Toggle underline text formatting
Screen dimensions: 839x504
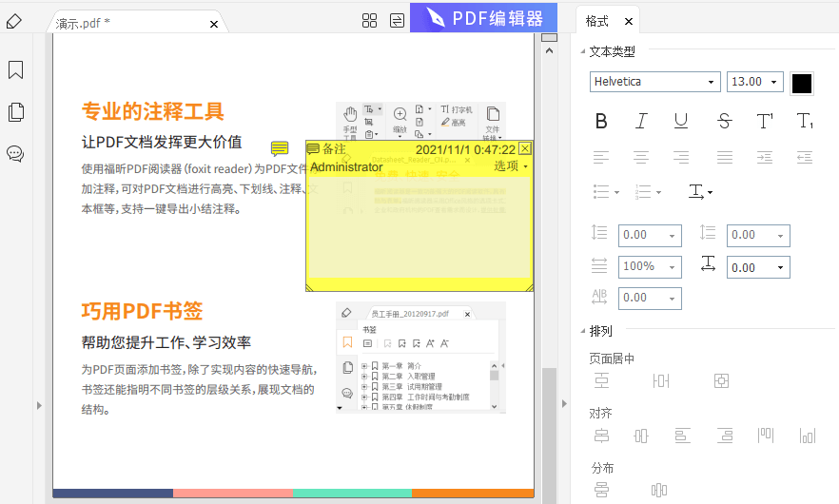click(x=681, y=121)
